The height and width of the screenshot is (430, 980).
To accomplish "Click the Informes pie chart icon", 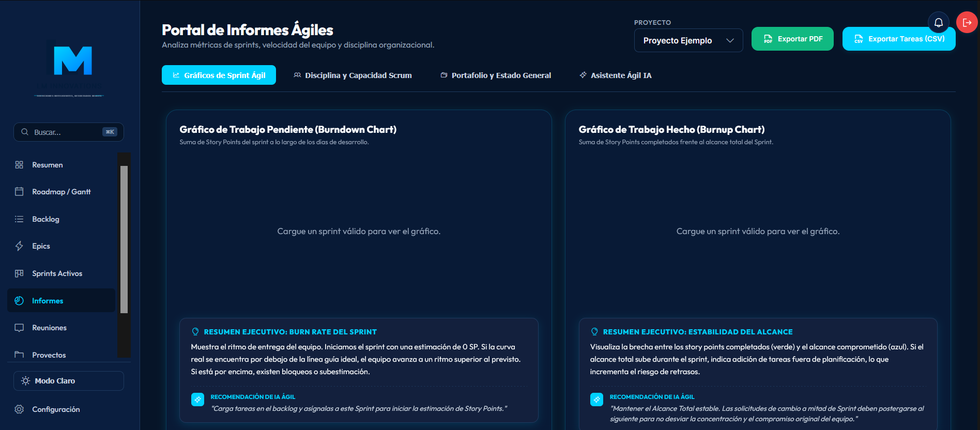I will click(19, 301).
